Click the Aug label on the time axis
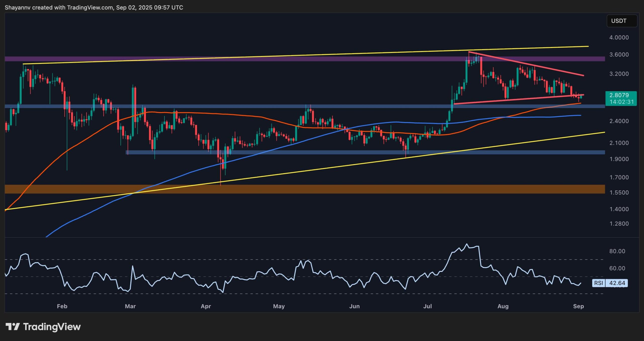The width and height of the screenshot is (644, 341). (503, 306)
